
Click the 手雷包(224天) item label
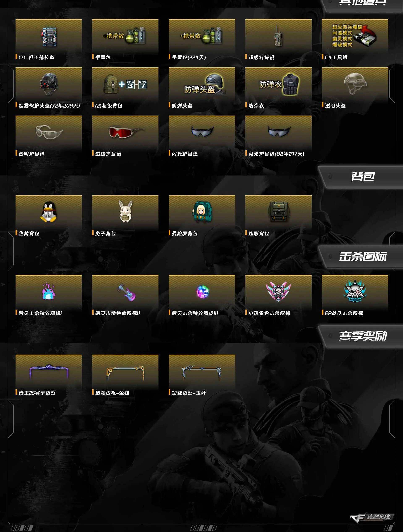coord(189,57)
